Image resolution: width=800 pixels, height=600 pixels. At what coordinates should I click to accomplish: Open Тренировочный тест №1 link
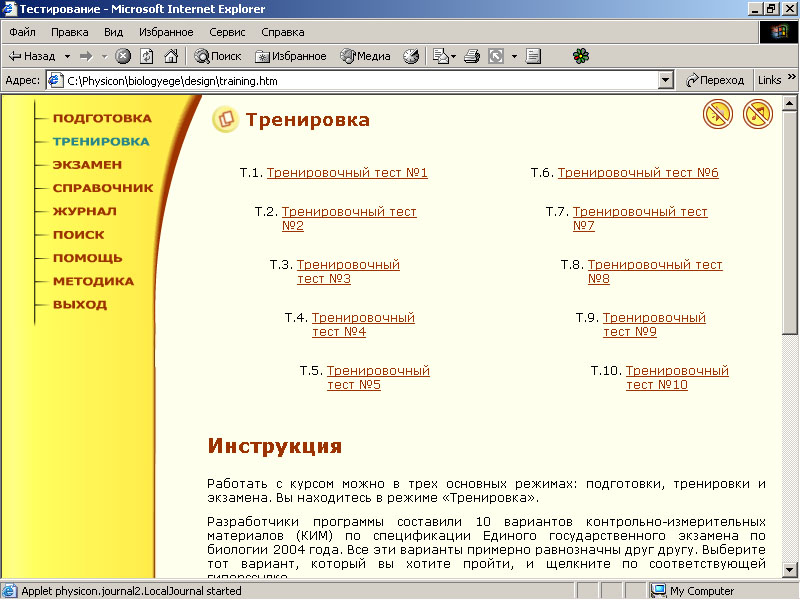click(x=347, y=173)
